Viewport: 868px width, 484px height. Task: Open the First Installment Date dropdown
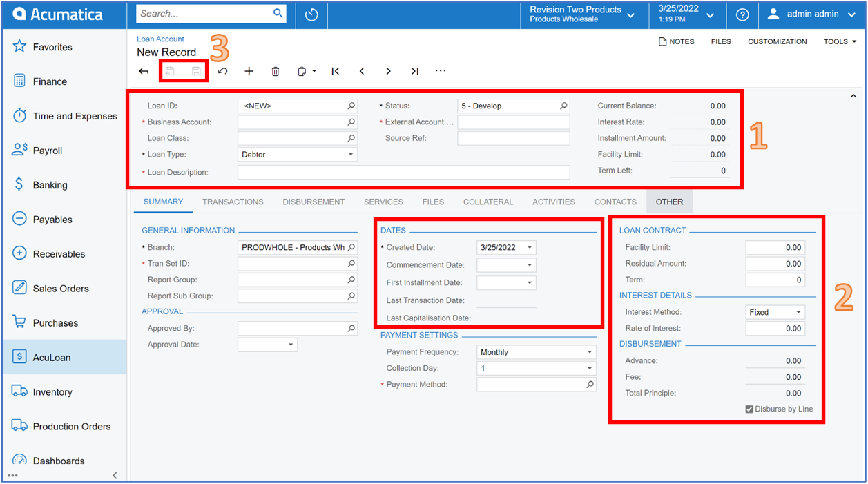(x=530, y=282)
